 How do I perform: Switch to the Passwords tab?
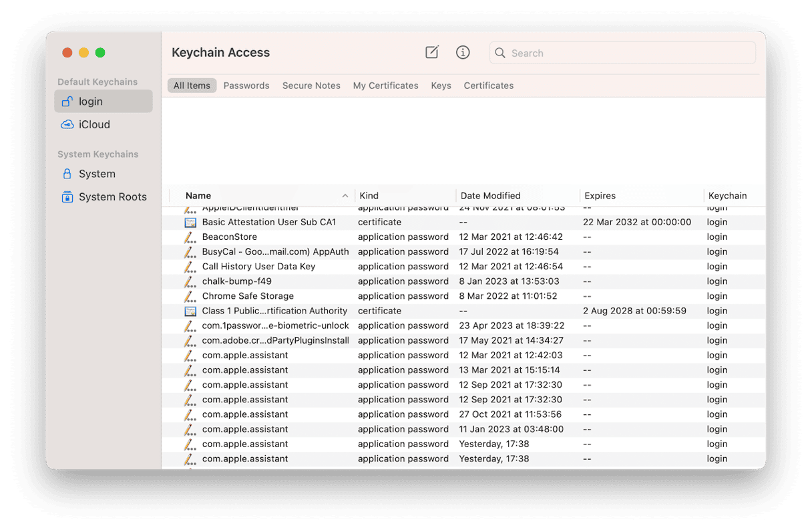[246, 86]
